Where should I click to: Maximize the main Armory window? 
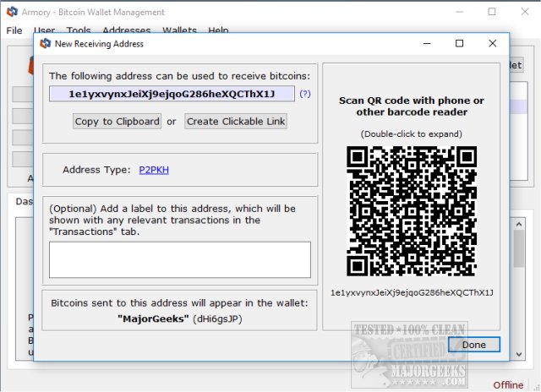[x=492, y=12]
